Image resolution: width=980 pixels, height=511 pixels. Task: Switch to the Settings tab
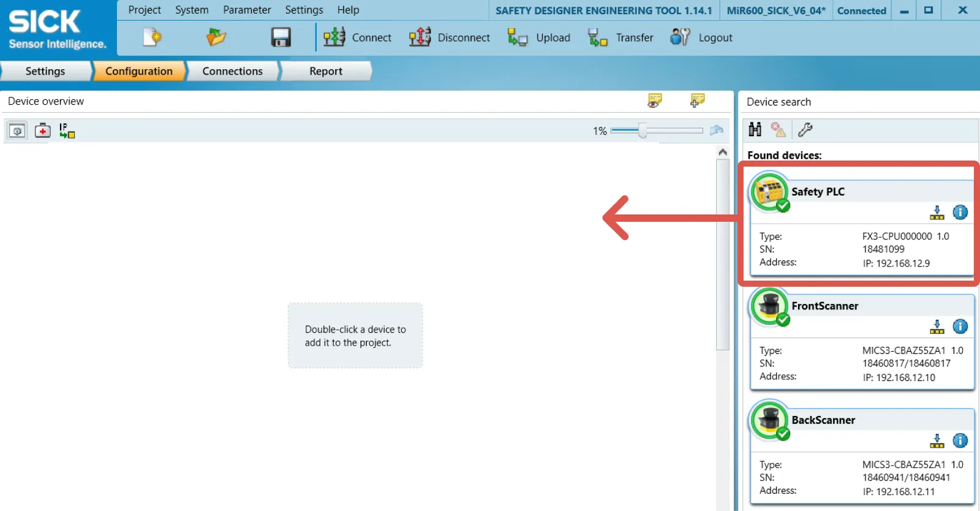click(45, 71)
